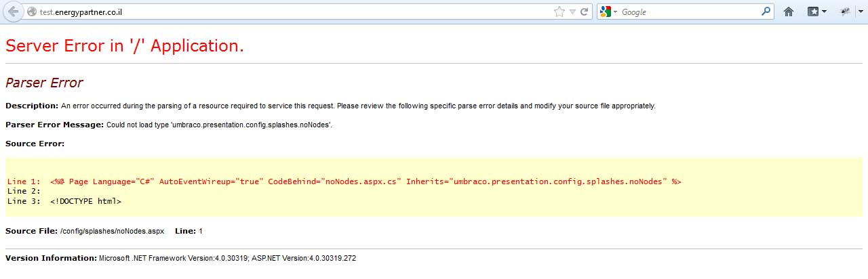Go back with the browser Back arrow
868x279 pixels.
point(14,12)
